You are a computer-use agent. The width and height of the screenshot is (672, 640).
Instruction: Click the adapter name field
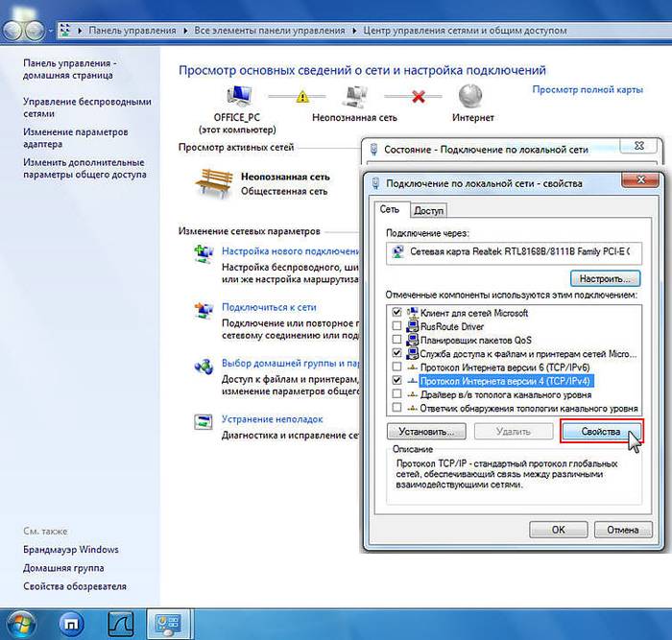click(x=514, y=253)
